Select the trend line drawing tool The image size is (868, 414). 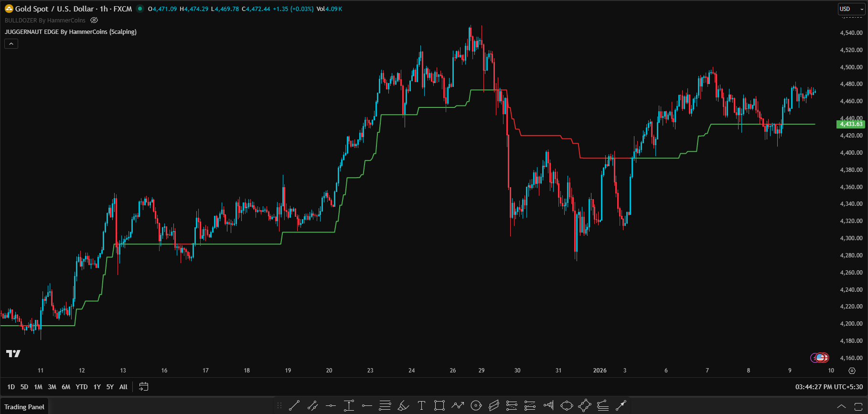(x=294, y=406)
